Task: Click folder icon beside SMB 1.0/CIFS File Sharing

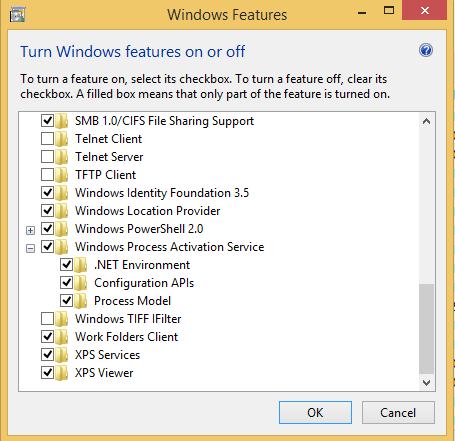Action: point(62,121)
